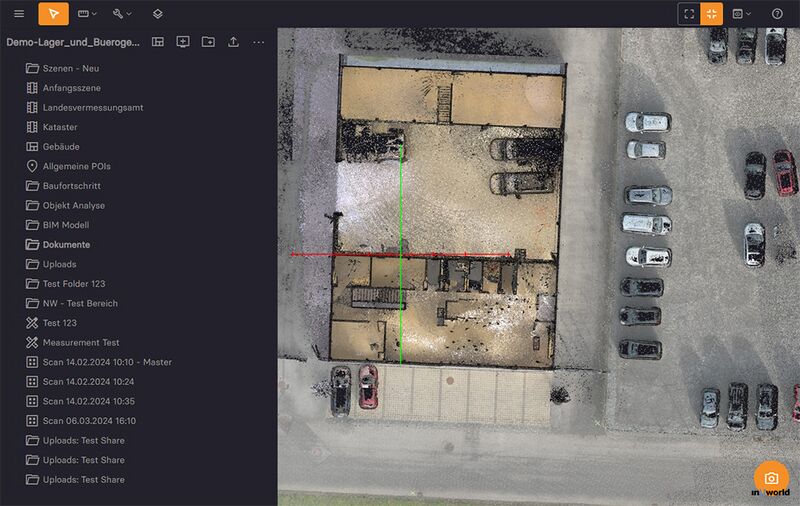This screenshot has width=800, height=506.
Task: Click the orange camera screenshot button
Action: [771, 478]
